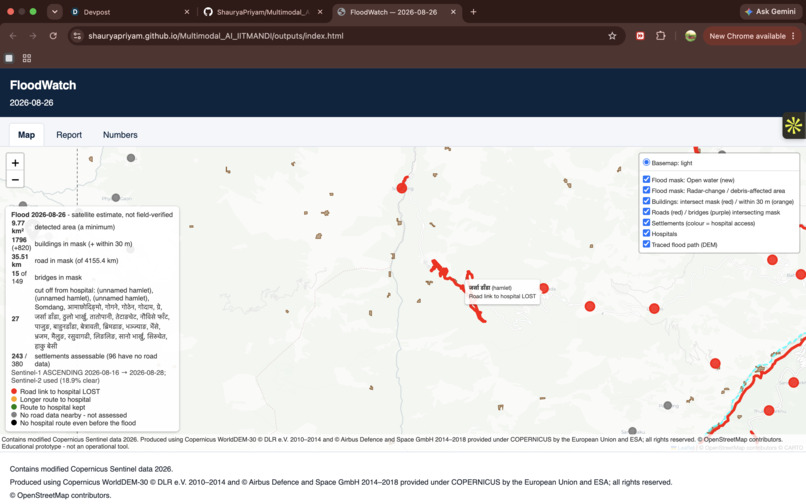Screen dimensions: 806x504
Task: Click the New Chrome available button
Action: [752, 36]
